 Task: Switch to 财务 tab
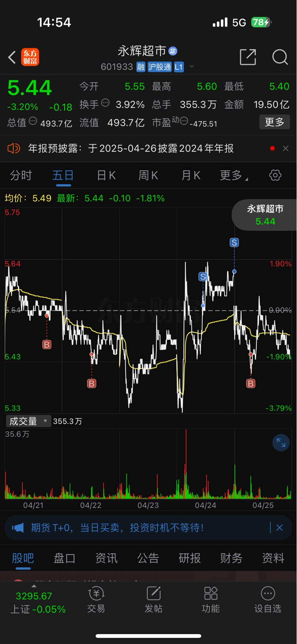coord(231,558)
